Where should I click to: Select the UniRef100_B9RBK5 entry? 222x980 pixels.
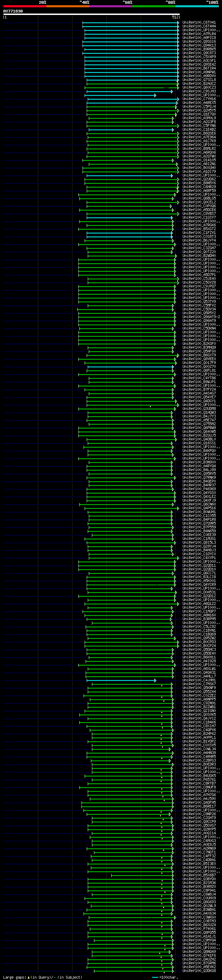(x=199, y=49)
